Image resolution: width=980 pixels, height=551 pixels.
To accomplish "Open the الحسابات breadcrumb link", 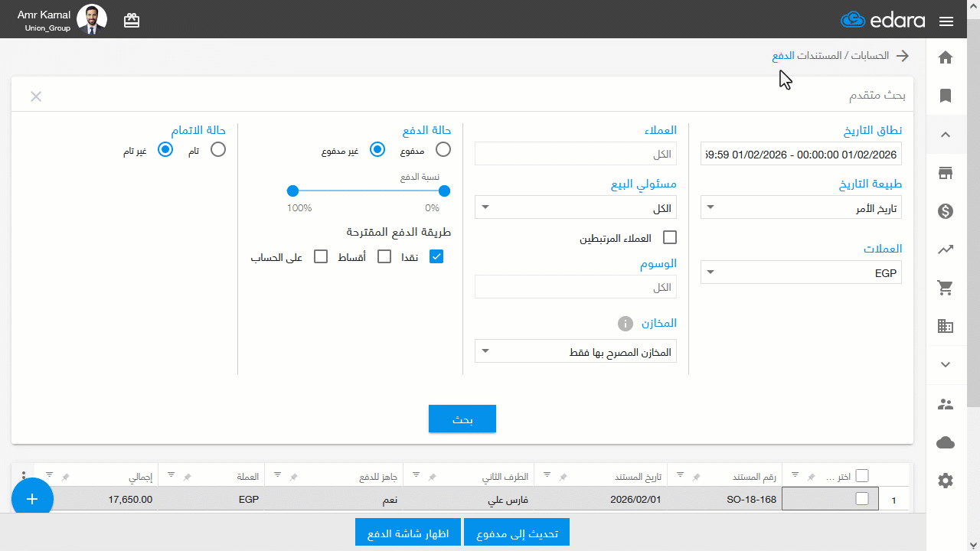I will click(871, 56).
